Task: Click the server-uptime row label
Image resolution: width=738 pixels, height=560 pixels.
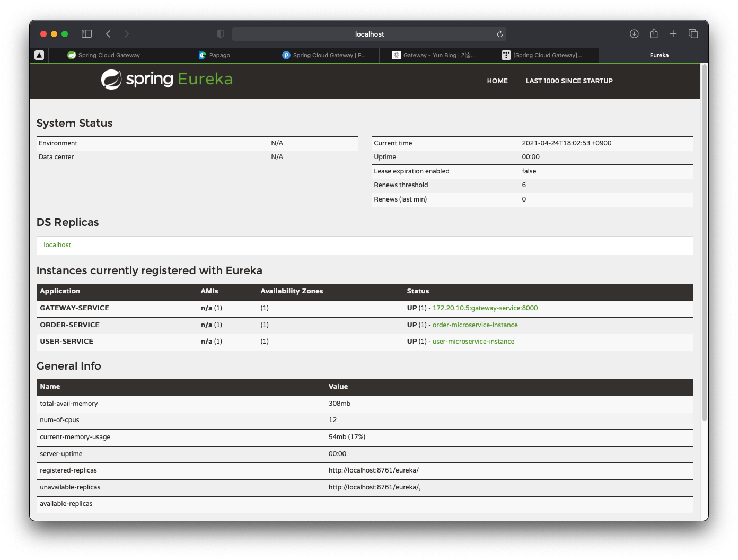Action: [61, 454]
